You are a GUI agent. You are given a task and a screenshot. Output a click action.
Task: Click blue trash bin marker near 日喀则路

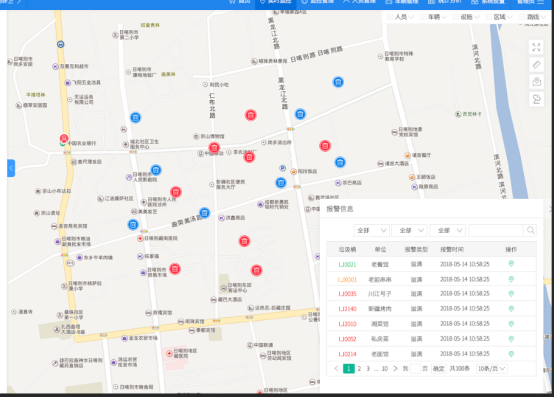338,82
